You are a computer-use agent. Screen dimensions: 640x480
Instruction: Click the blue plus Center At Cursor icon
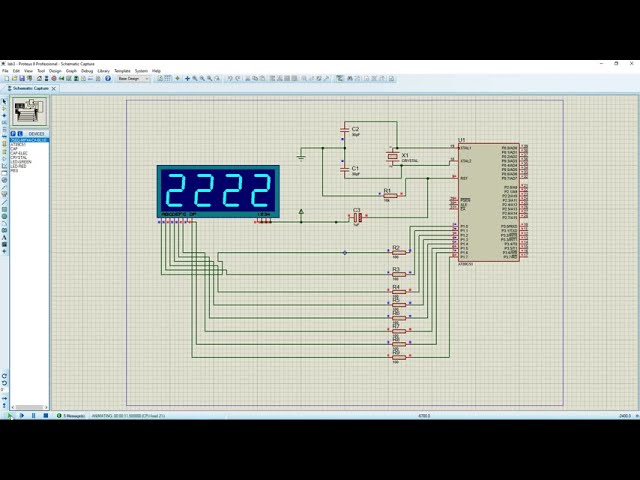coord(187,78)
